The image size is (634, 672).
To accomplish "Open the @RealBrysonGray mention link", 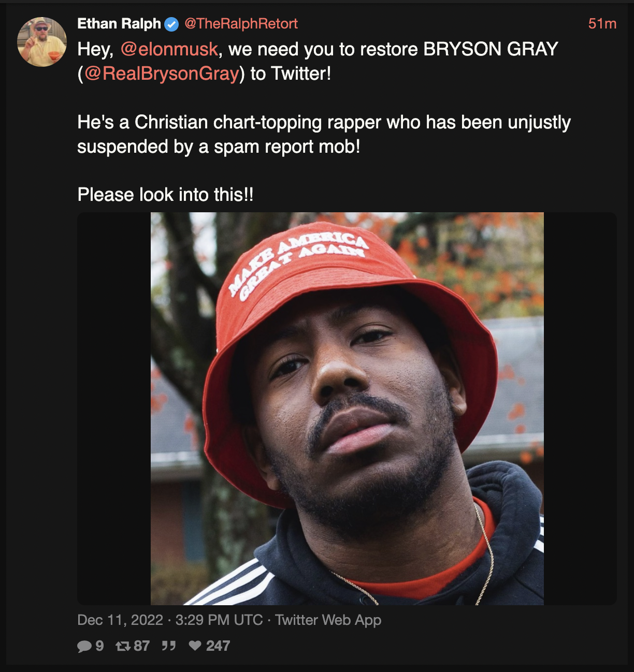I will tap(161, 74).
